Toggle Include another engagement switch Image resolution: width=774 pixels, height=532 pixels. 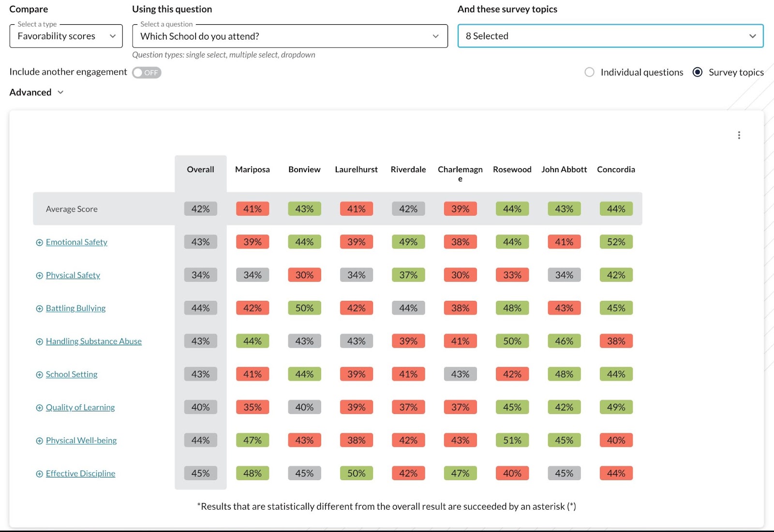click(147, 73)
